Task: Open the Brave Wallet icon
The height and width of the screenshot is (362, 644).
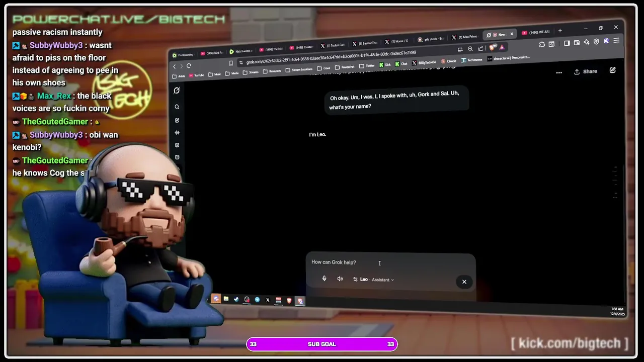Action: (577, 43)
